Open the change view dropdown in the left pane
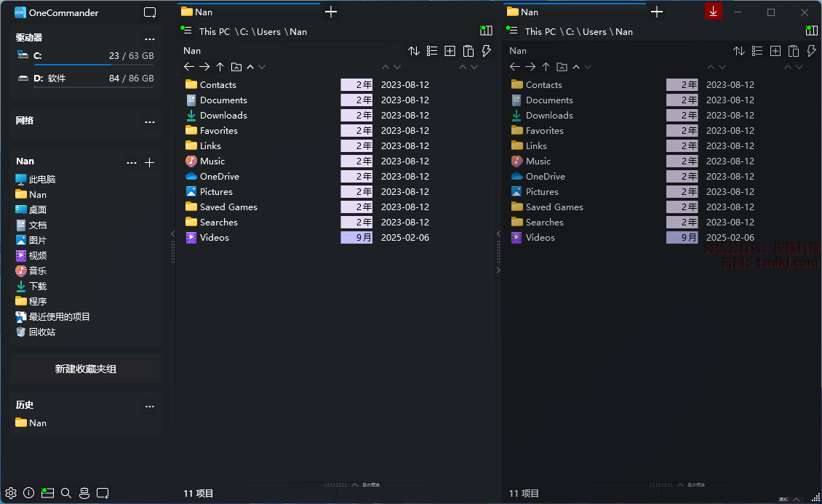 432,51
